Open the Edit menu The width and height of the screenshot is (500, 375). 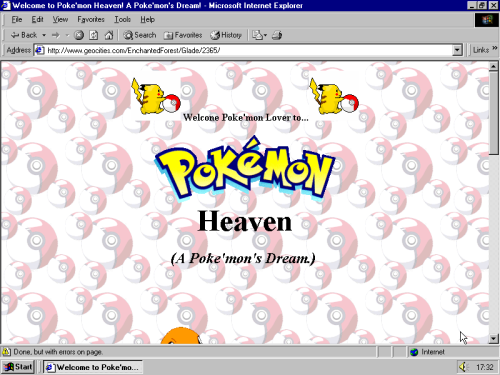37,20
